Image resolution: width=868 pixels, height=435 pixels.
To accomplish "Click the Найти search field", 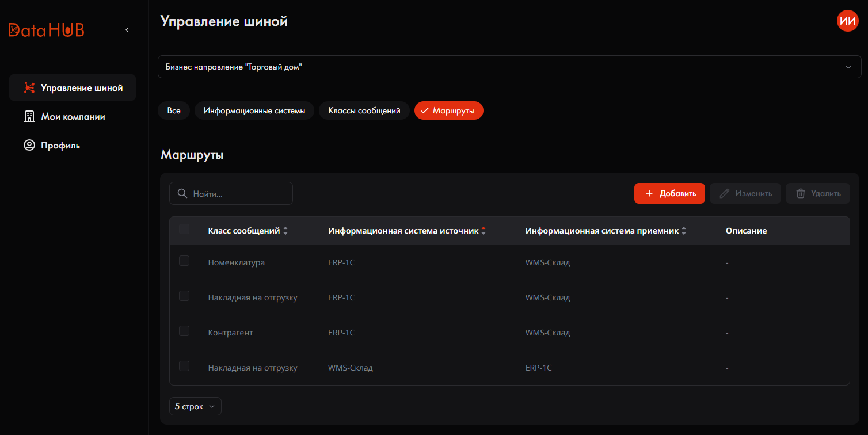I will [x=231, y=194].
